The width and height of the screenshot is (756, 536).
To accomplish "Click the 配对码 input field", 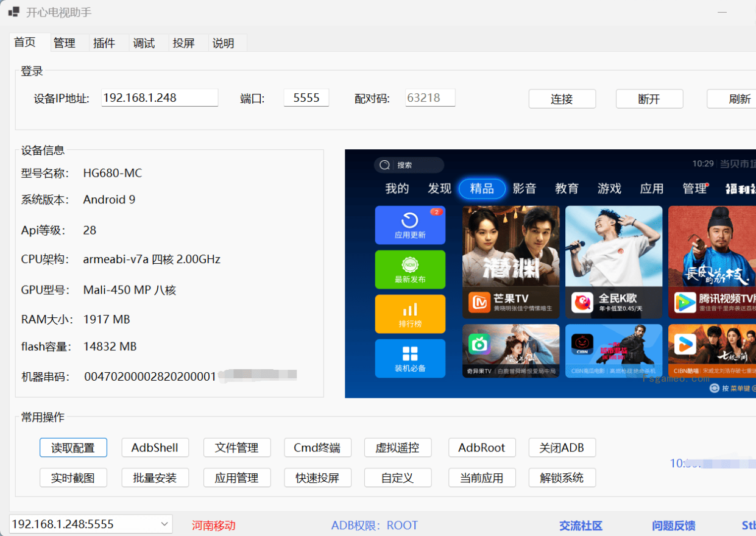I will [430, 97].
